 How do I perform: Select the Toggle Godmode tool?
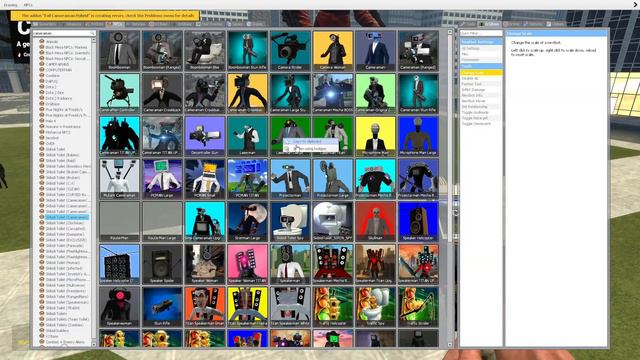pyautogui.click(x=481, y=112)
